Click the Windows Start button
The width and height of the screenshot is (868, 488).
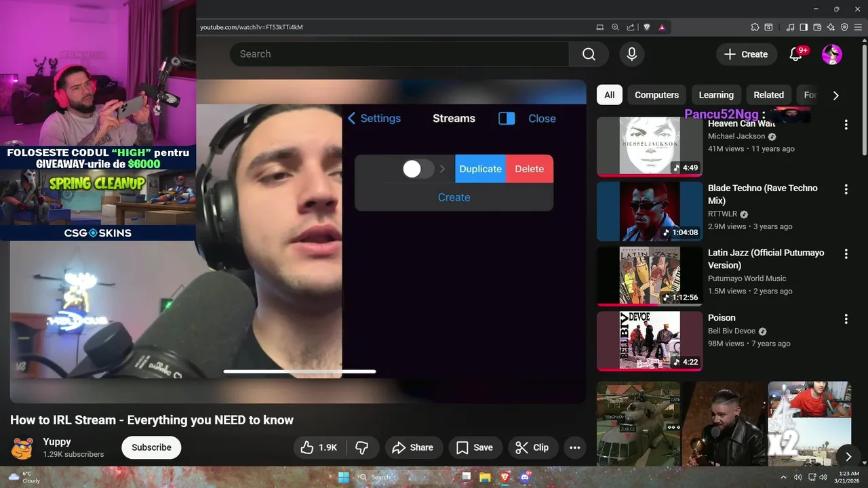[344, 477]
